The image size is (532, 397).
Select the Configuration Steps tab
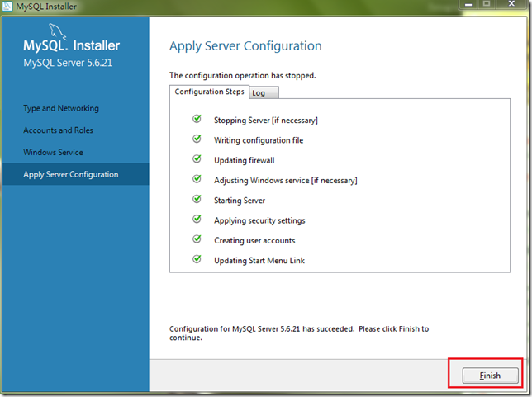pos(209,92)
